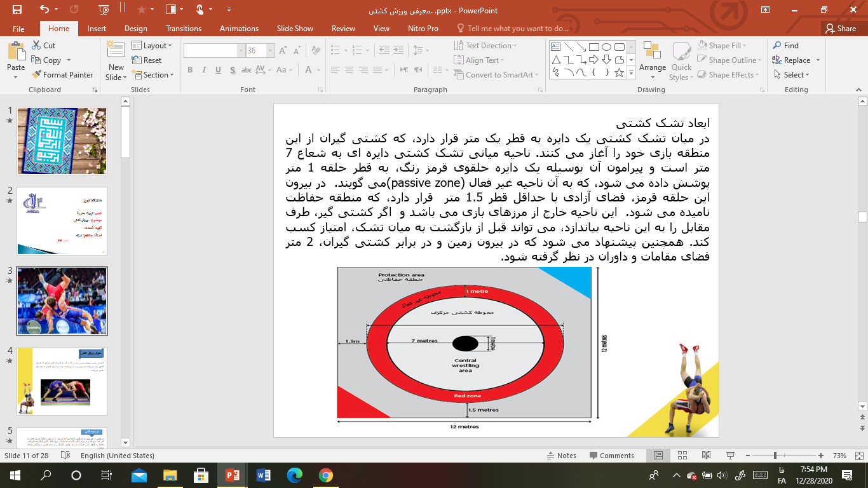Screen dimensions: 868x488
Task: Click the Save icon in title bar
Action: tap(17, 10)
